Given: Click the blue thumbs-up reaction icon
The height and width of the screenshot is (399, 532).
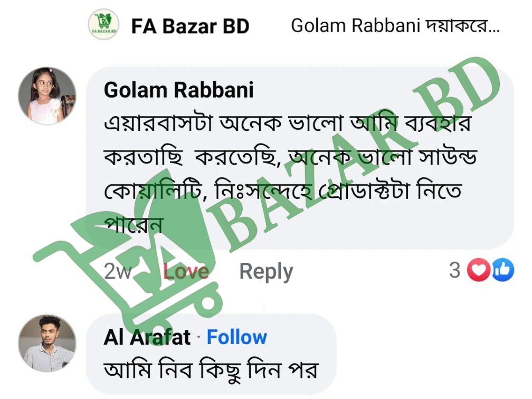Looking at the screenshot, I should pyautogui.click(x=502, y=271).
